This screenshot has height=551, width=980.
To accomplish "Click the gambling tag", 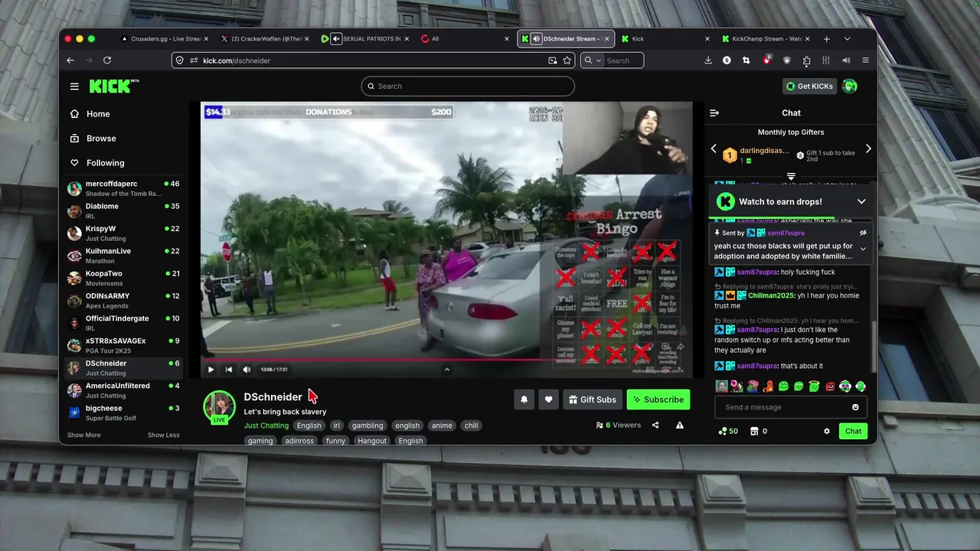I will pos(367,425).
